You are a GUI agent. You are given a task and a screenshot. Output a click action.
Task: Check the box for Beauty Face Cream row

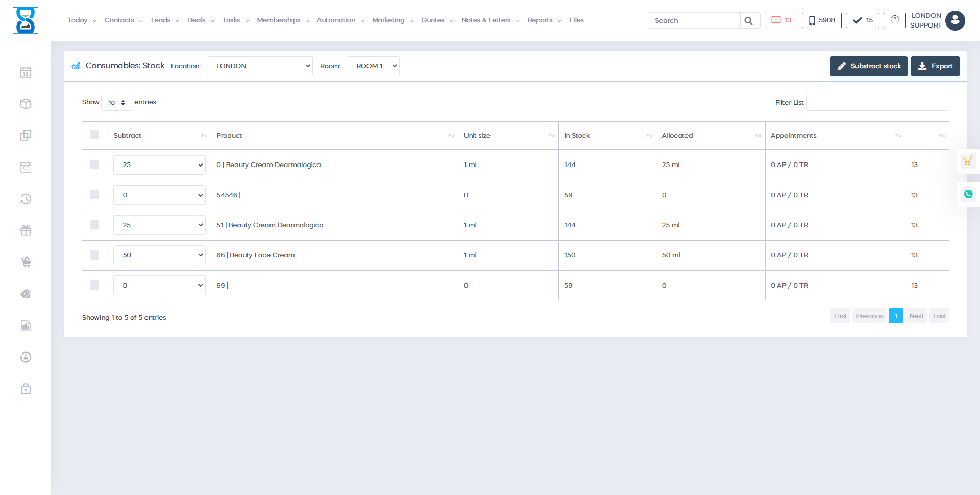point(94,255)
